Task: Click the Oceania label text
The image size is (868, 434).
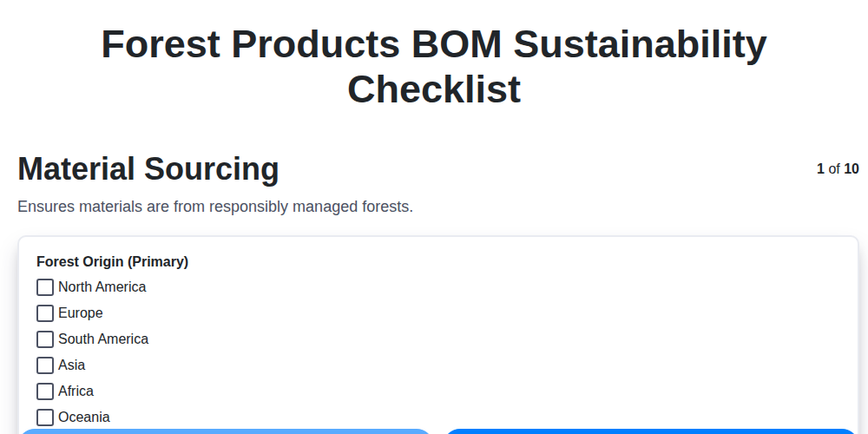Action: pos(84,418)
